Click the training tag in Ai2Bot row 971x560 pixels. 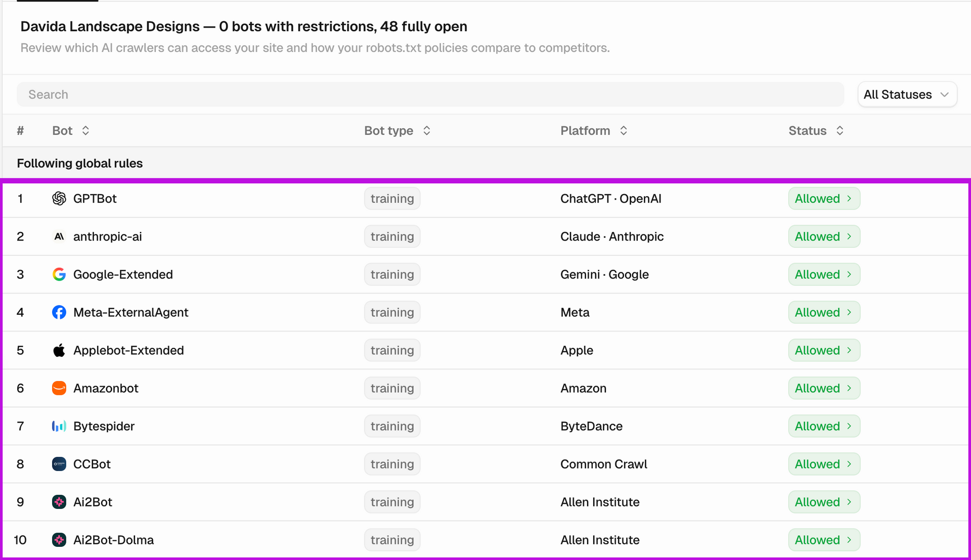coord(392,502)
